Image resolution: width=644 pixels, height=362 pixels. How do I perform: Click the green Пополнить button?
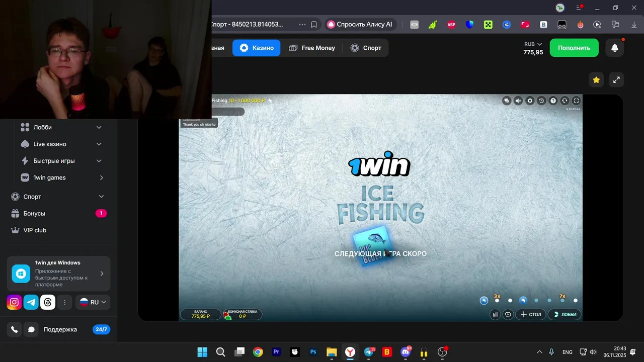[x=574, y=48]
